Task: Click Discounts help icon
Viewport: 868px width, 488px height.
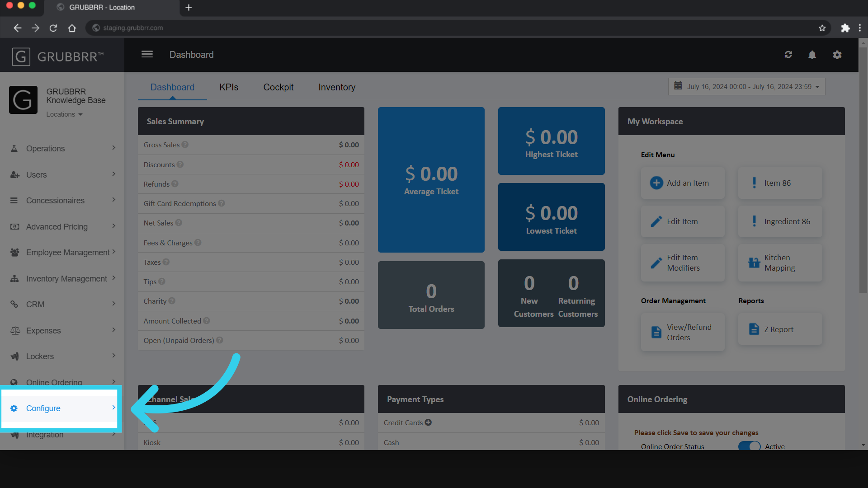Action: [x=180, y=164]
